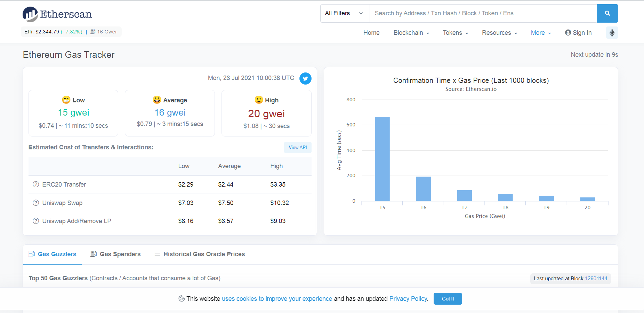
Task: Share gas prices via Twitter icon
Action: 305,78
